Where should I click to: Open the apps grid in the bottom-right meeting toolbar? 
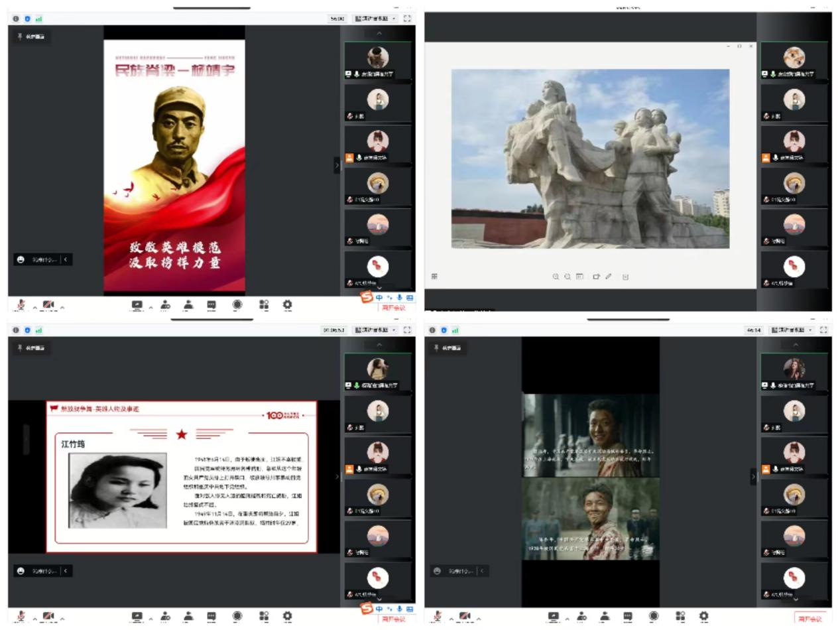pos(680,617)
